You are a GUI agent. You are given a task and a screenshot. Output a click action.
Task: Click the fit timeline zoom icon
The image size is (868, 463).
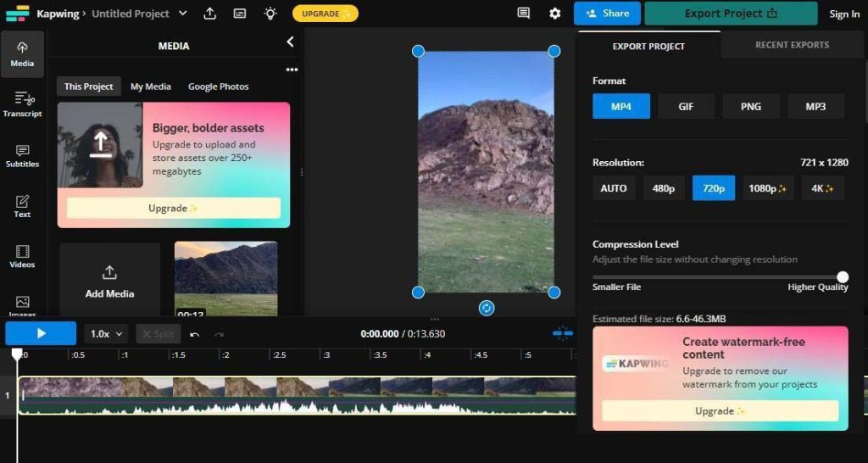[563, 333]
